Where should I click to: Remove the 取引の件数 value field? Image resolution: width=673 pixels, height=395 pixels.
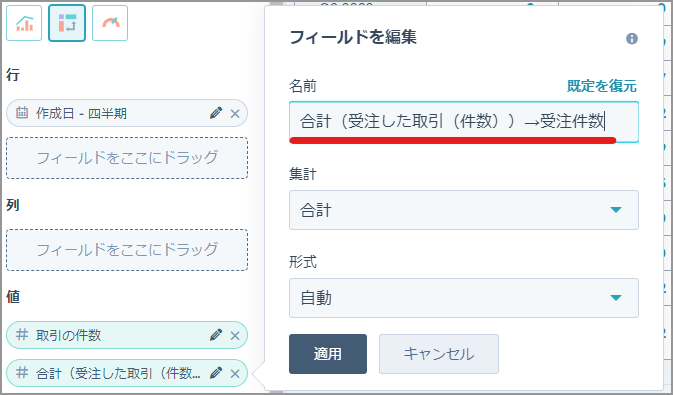235,335
